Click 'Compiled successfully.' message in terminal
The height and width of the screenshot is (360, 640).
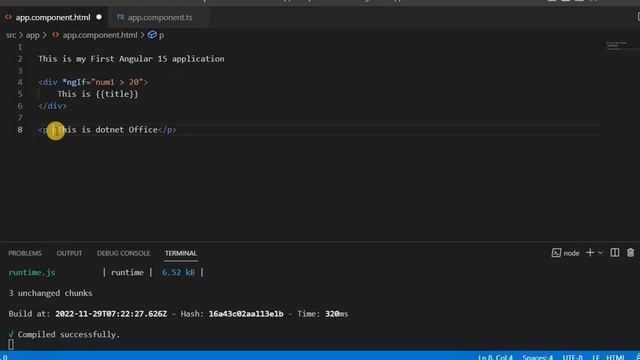click(x=69, y=334)
